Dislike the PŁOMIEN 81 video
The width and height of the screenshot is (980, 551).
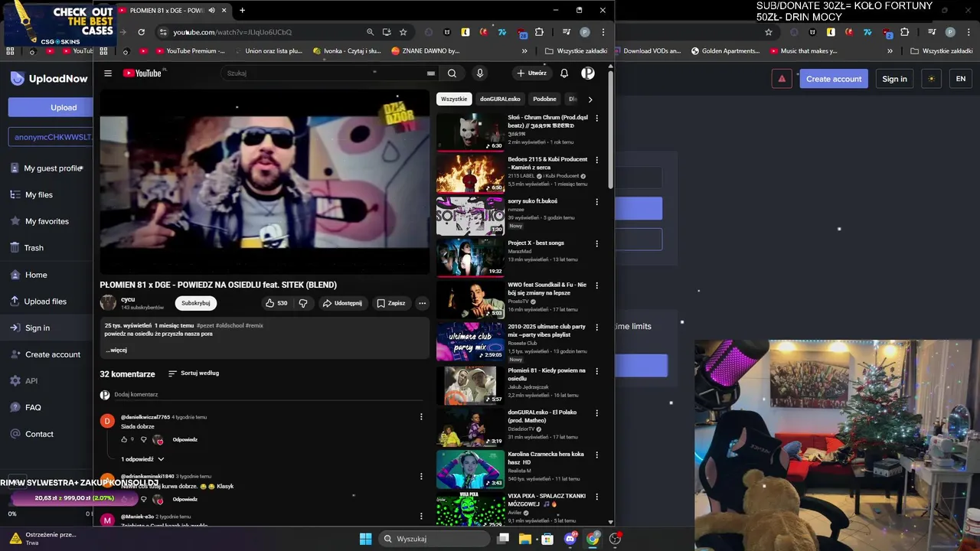click(303, 303)
